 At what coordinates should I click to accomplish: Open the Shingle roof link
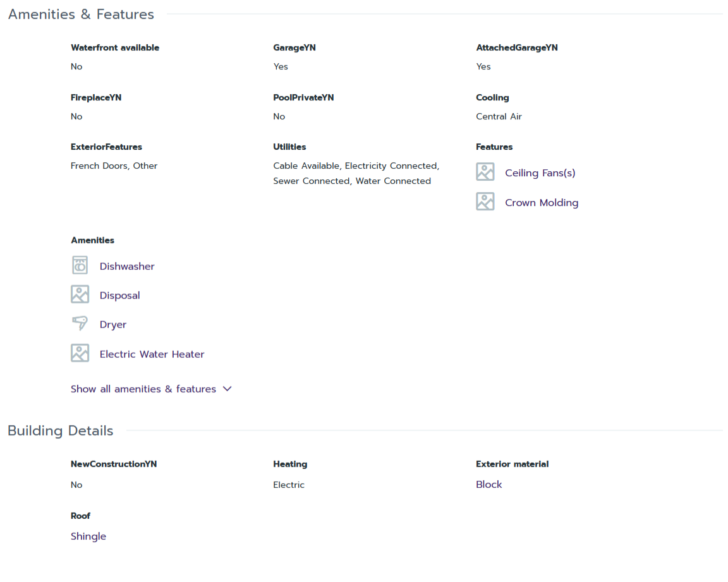tap(88, 537)
